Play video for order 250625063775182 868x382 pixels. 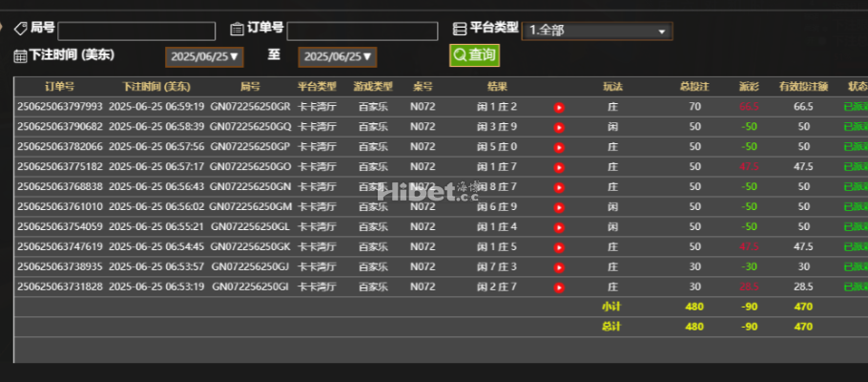coord(559,167)
